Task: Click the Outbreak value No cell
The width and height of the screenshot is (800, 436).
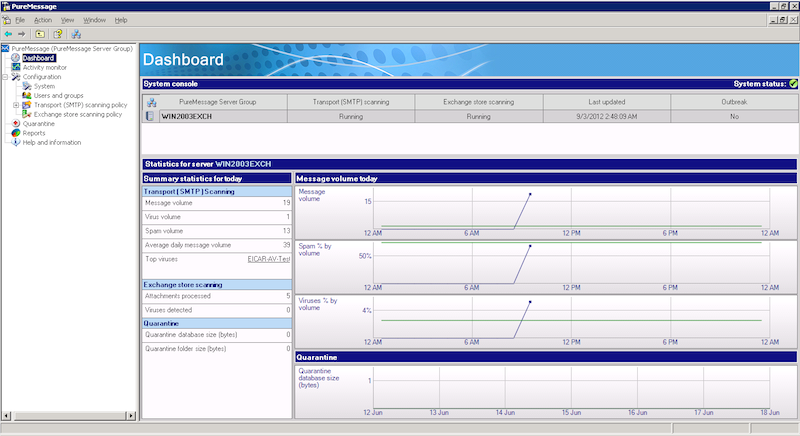Action: 734,116
